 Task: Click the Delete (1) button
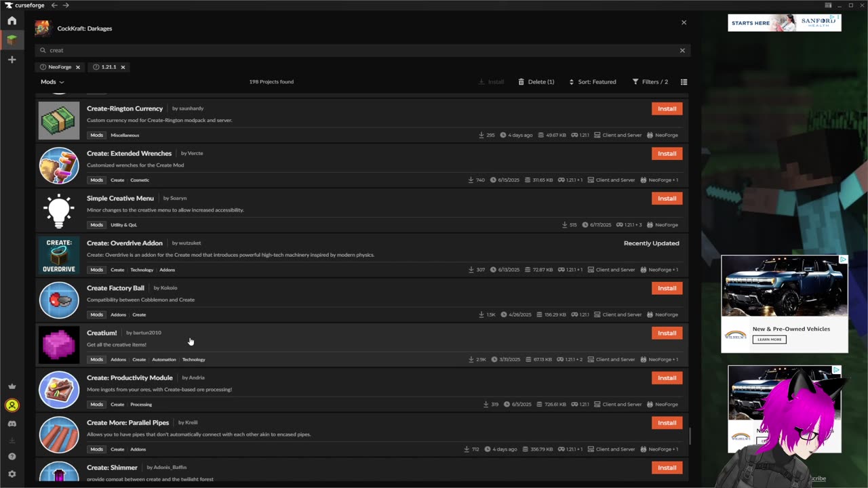tap(536, 82)
